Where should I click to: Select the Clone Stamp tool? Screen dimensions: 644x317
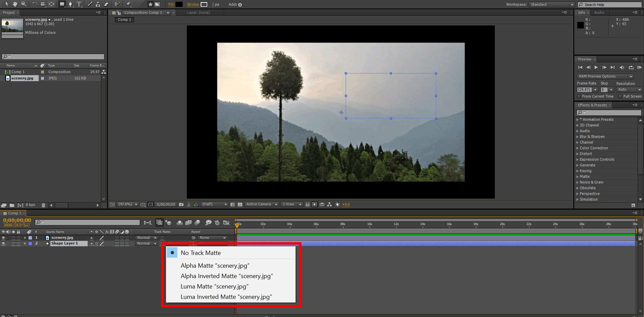click(x=98, y=4)
